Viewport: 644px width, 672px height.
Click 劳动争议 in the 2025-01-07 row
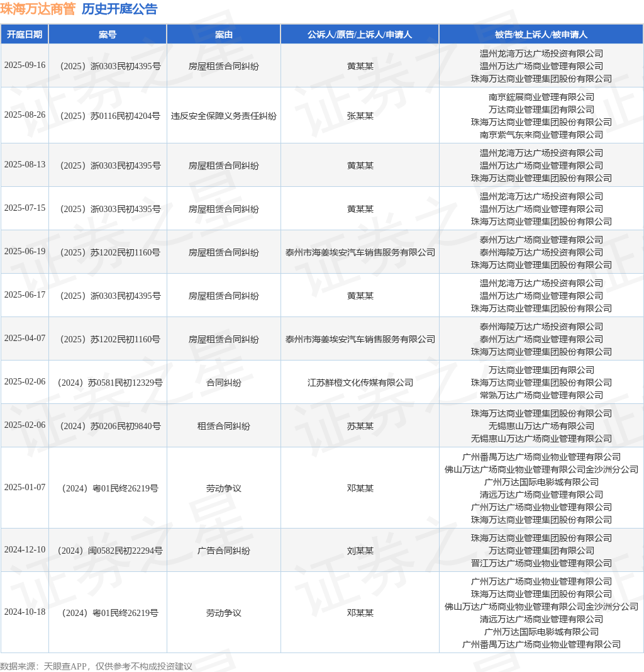pyautogui.click(x=224, y=488)
